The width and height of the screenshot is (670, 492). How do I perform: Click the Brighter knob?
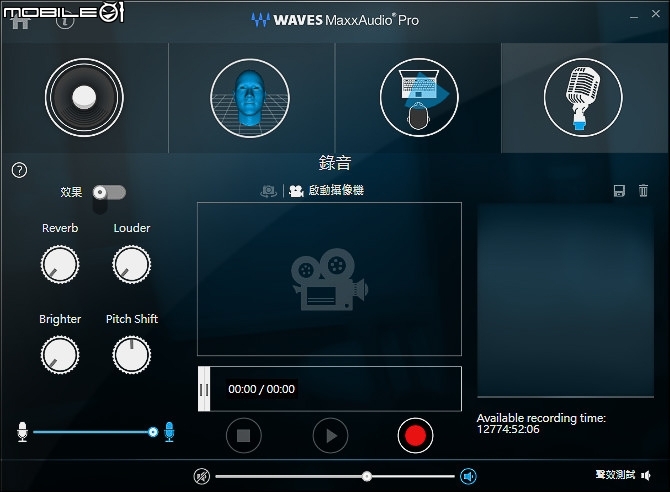coord(60,355)
